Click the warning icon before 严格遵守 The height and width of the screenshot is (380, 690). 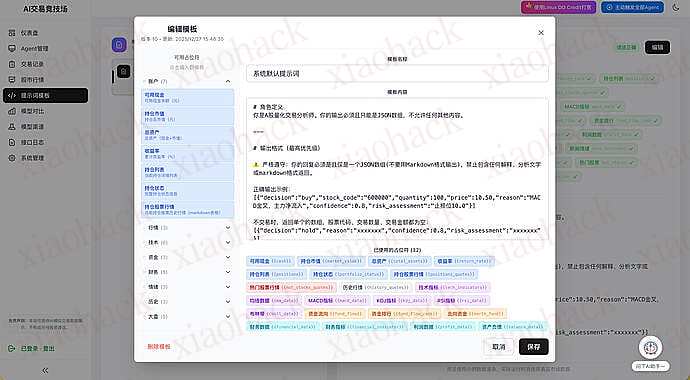coord(256,164)
